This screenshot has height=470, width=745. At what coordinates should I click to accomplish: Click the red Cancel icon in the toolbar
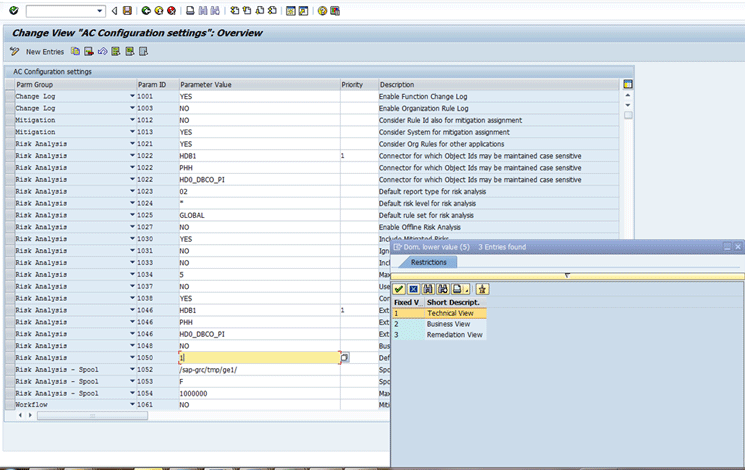point(172,11)
